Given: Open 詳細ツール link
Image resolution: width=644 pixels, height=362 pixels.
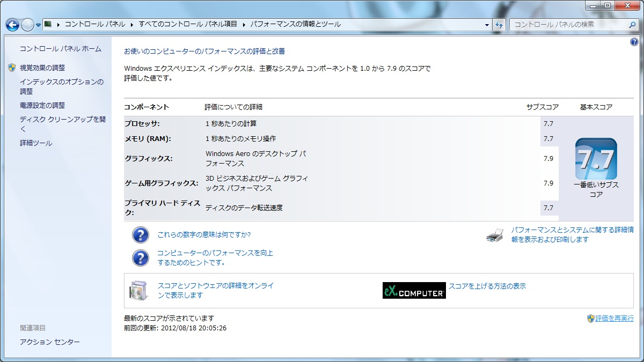Looking at the screenshot, I should (x=35, y=143).
